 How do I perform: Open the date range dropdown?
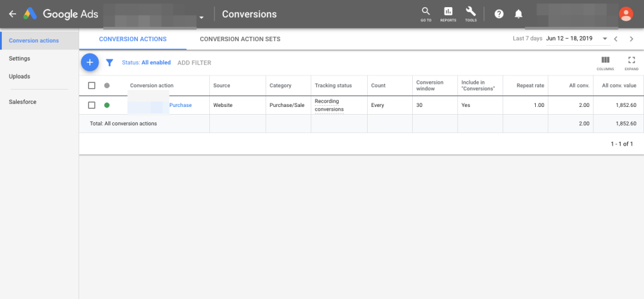605,39
